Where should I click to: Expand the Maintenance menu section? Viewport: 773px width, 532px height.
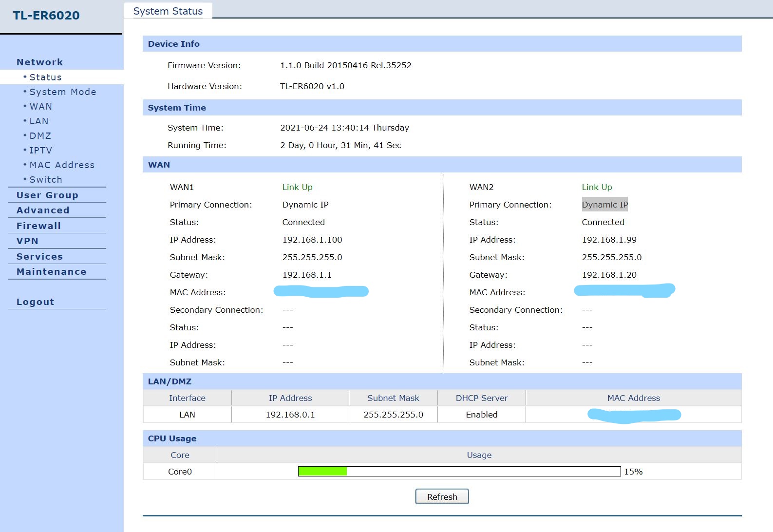[x=51, y=272]
